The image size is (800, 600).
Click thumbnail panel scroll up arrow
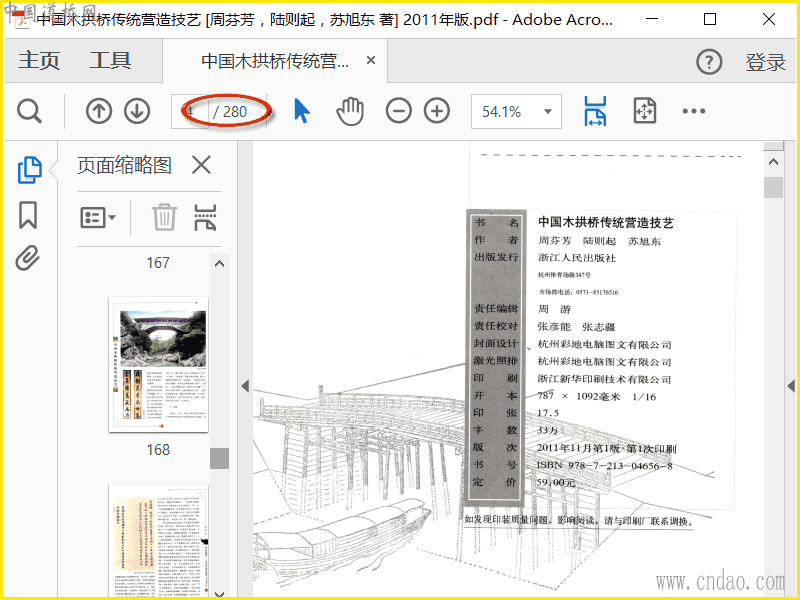click(219, 264)
